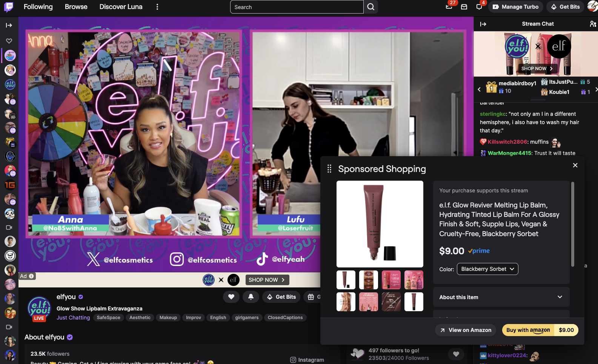Viewport: 598px width, 364px height.
Task: Select the third product thumbnail in top row
Action: coord(391,280)
